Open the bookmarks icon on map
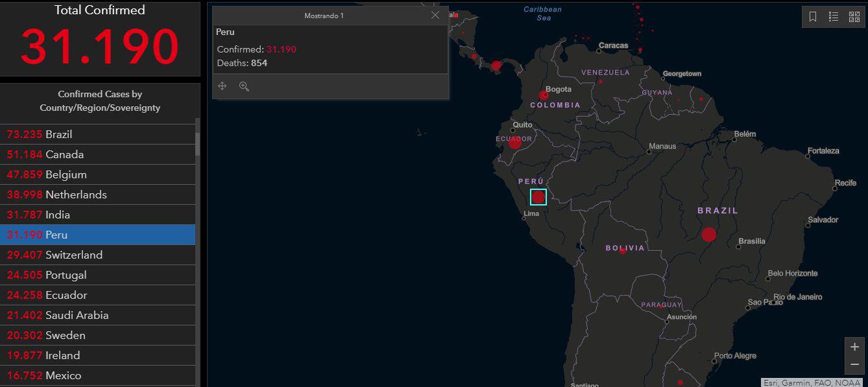This screenshot has width=868, height=387. click(813, 18)
